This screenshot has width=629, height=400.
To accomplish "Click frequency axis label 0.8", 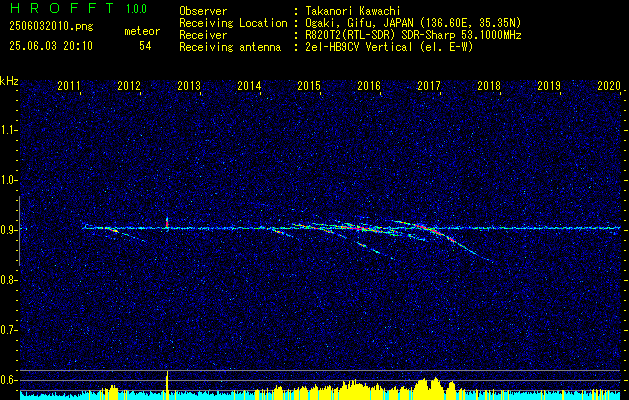I will point(8,280).
